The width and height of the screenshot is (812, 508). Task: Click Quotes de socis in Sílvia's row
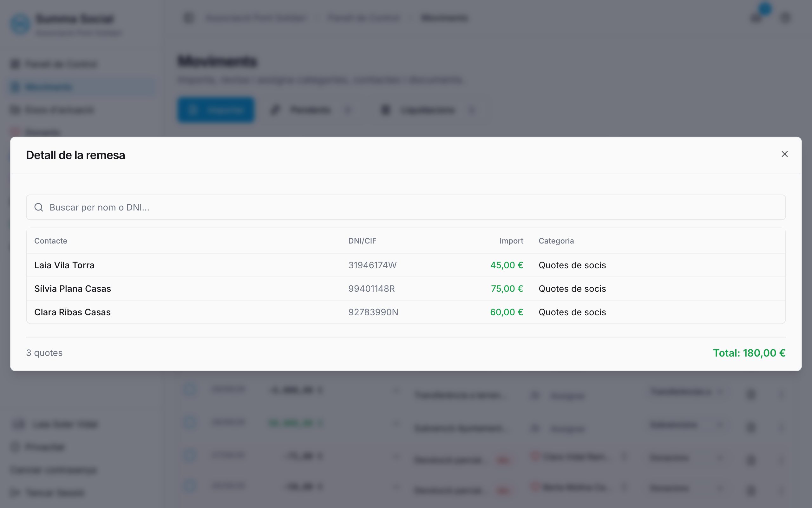coord(573,289)
